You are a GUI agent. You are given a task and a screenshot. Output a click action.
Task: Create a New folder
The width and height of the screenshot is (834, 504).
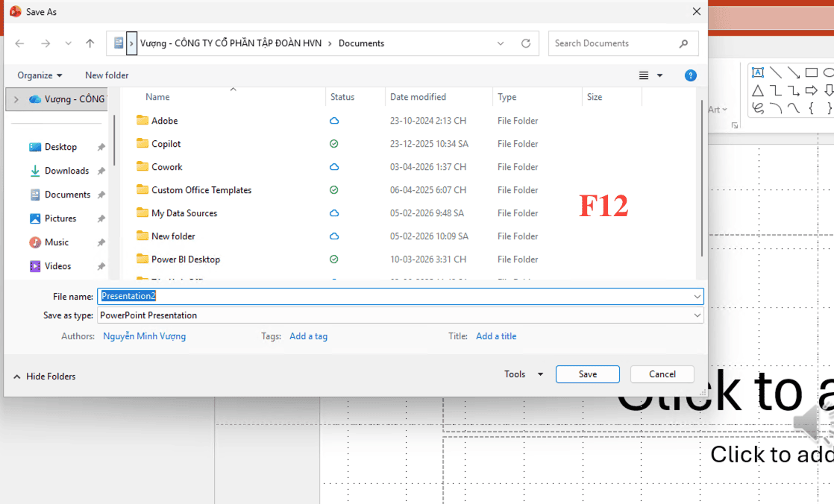pyautogui.click(x=107, y=75)
